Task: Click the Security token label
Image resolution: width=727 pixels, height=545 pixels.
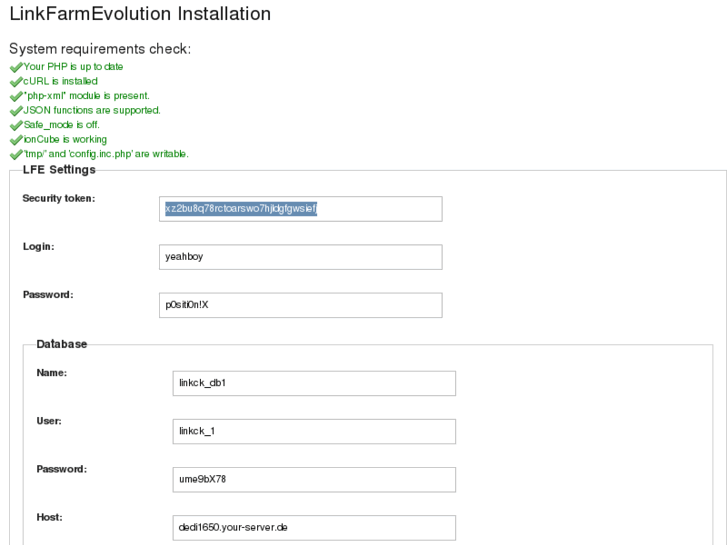Action: point(59,198)
